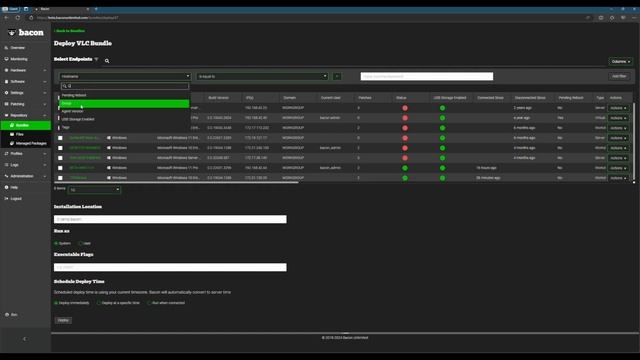
Task: Open the items-per-page dropdown
Action: point(94,189)
